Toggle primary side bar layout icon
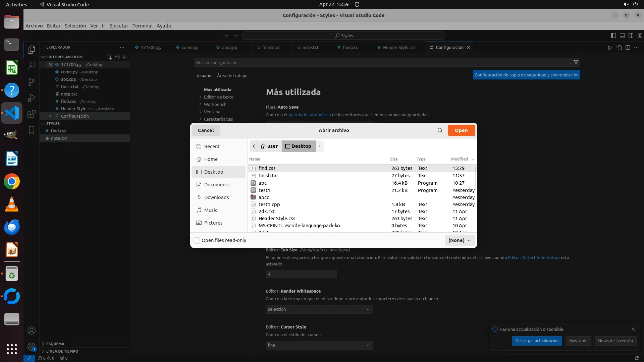Screen dimensions: 644x362 pyautogui.click(x=613, y=36)
